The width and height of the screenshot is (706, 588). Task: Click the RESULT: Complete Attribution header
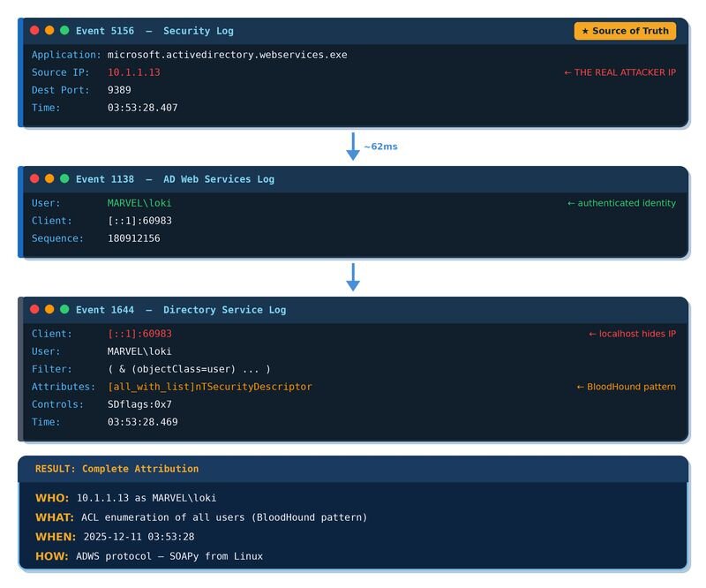[x=116, y=469]
